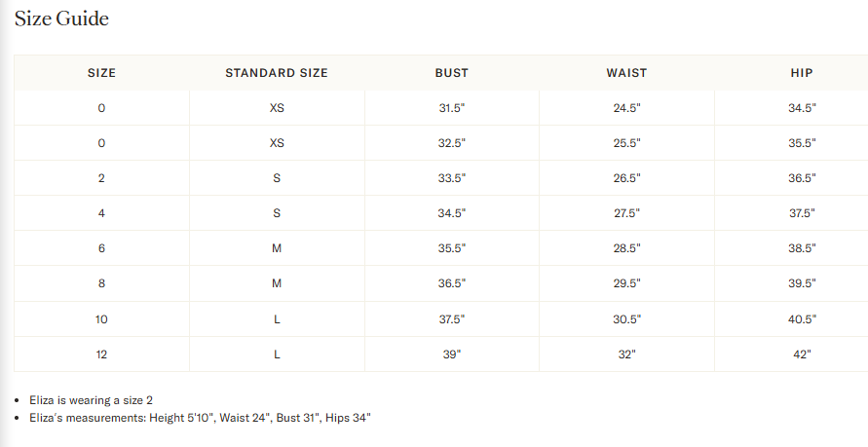Select the WAIST column header
This screenshot has width=868, height=447.
(626, 73)
